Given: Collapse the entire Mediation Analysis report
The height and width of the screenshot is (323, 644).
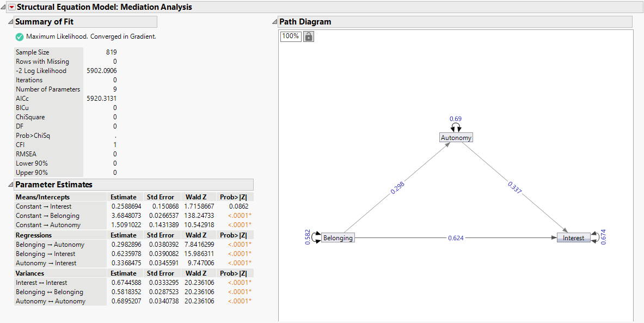Looking at the screenshot, I should [4, 7].
